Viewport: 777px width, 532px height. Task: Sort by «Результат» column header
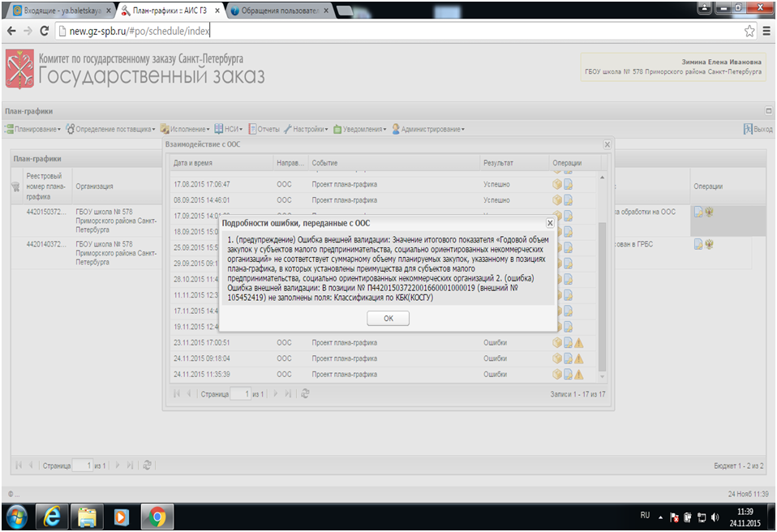tap(515, 163)
